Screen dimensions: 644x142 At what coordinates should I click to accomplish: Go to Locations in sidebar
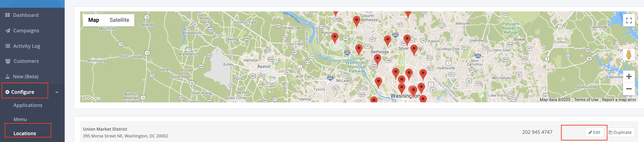25,133
